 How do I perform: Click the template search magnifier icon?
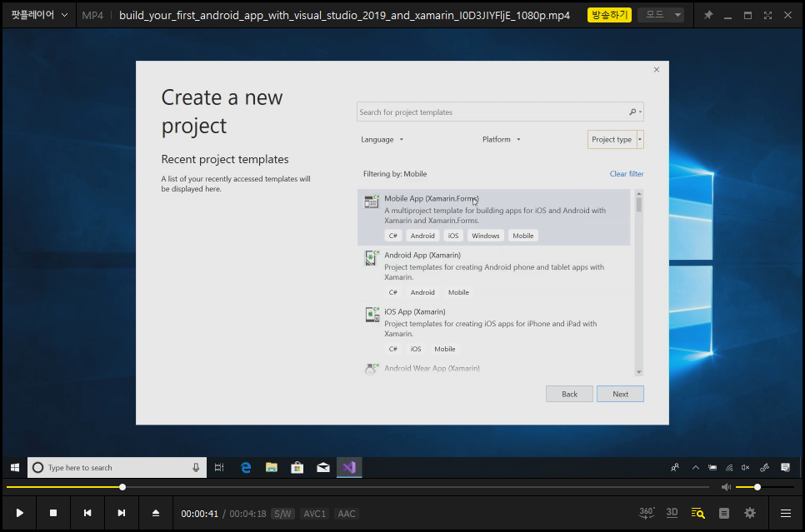click(x=633, y=112)
